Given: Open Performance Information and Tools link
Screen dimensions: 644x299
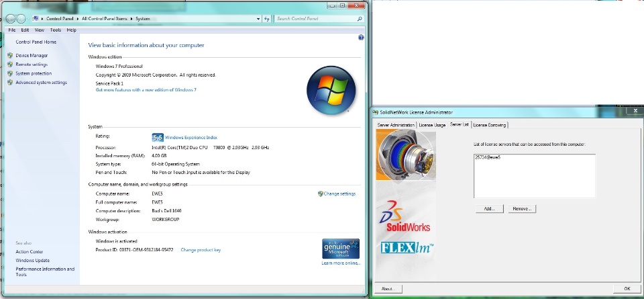Looking at the screenshot, I should [x=45, y=272].
